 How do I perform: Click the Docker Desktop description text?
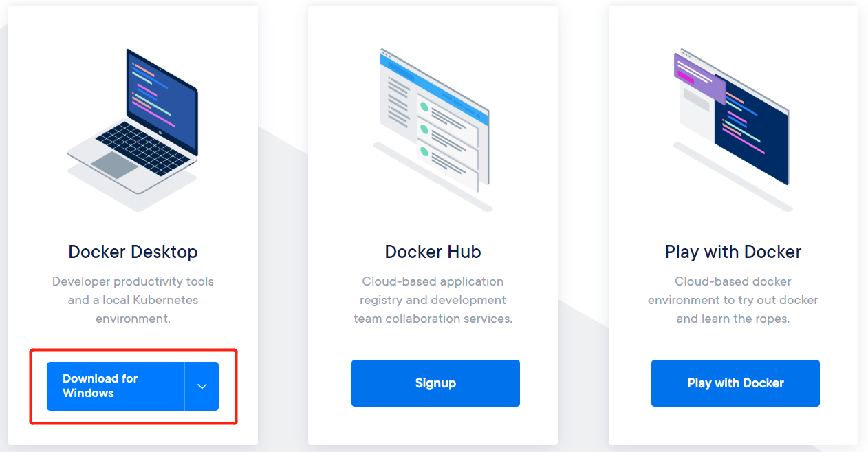coord(133,299)
